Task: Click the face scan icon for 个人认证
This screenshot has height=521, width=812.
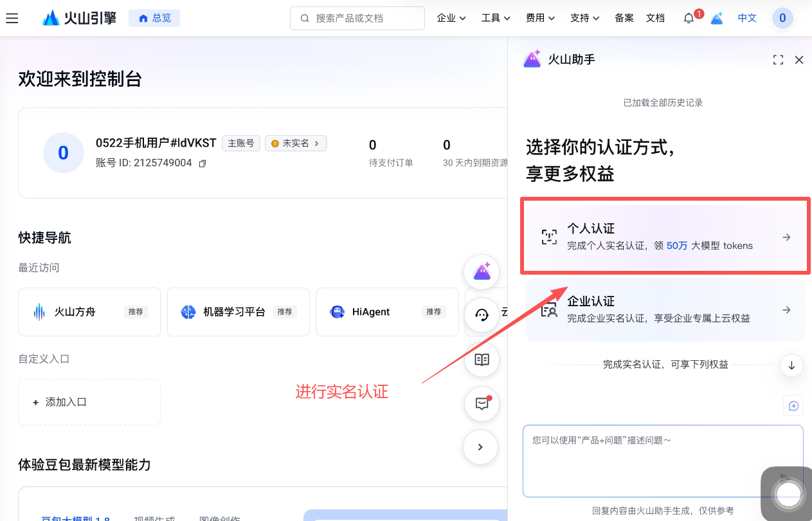Action: [x=549, y=237]
